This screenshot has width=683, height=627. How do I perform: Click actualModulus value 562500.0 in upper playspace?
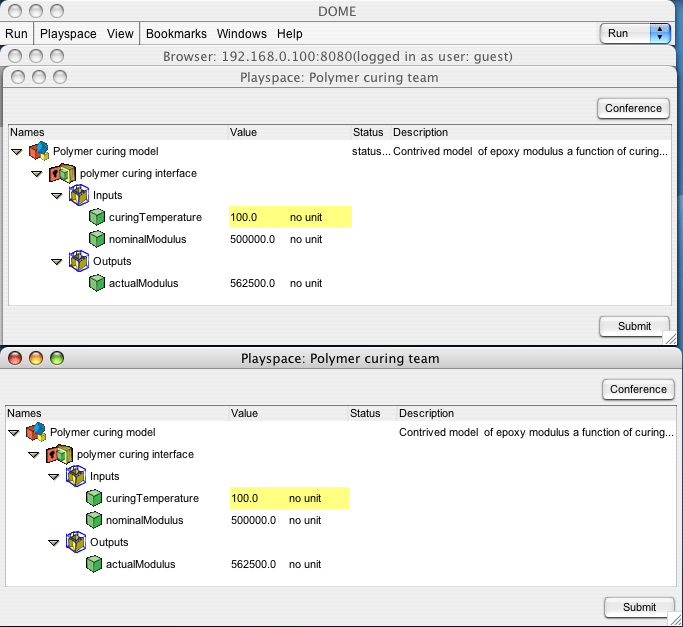tap(252, 283)
